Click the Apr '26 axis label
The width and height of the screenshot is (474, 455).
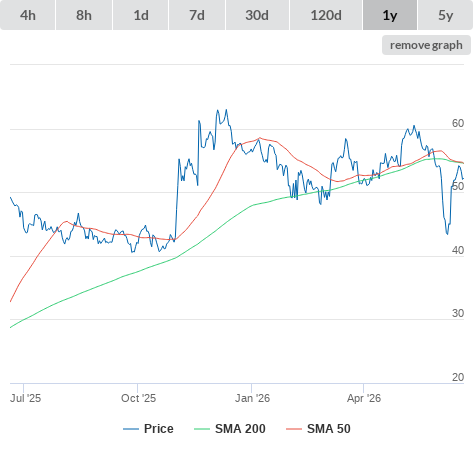pyautogui.click(x=364, y=398)
